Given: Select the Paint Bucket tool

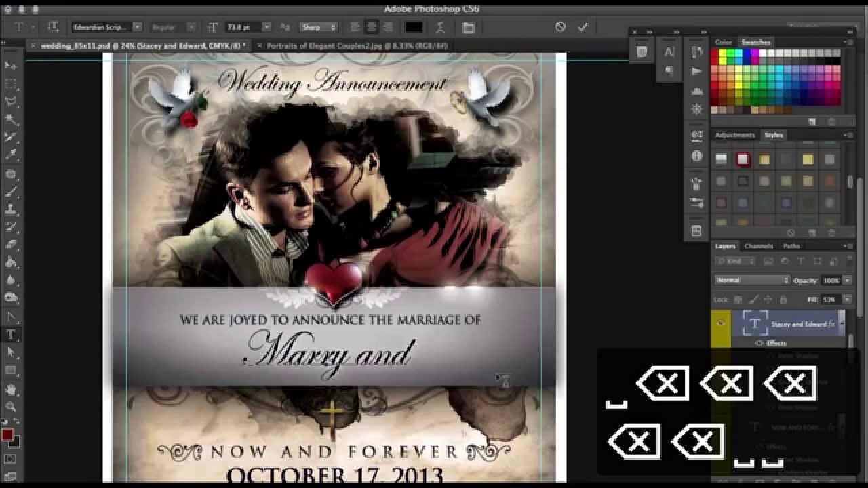Looking at the screenshot, I should click(x=11, y=263).
